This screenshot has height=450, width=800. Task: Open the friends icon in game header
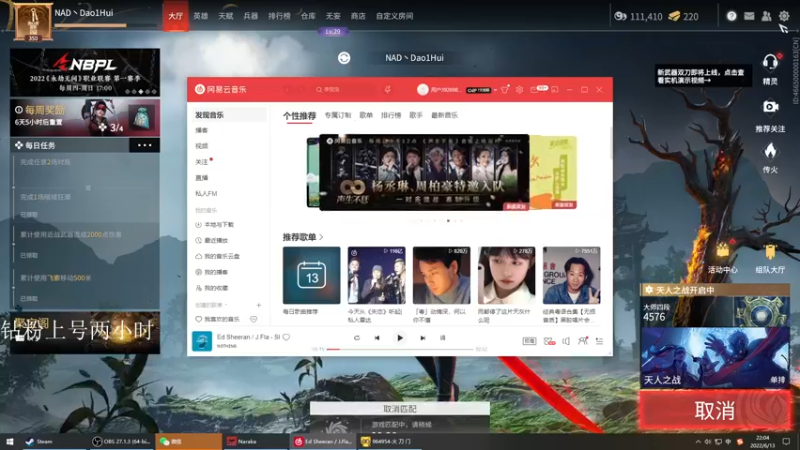[x=766, y=16]
